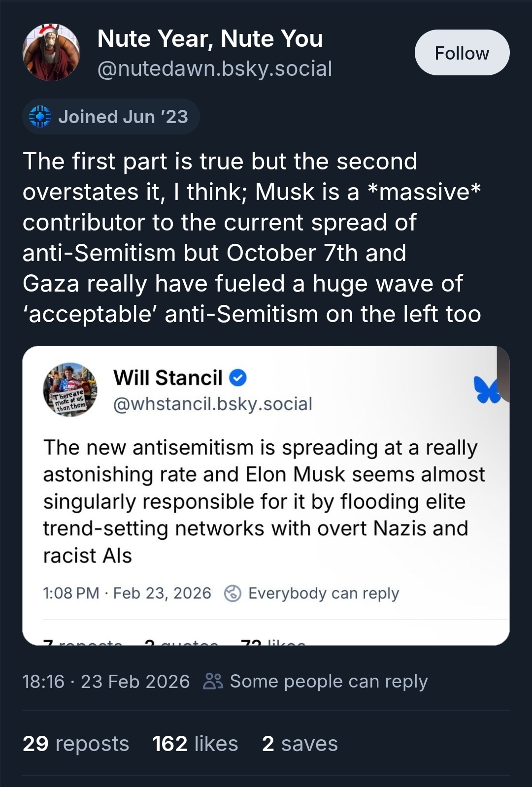The width and height of the screenshot is (532, 787).
Task: Click the Nute Year, Nute You display name
Action: 210,39
